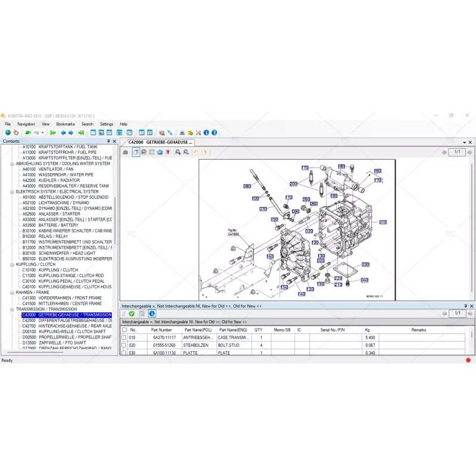This screenshot has width=476, height=476.
Task: Zoom in on the parts diagram
Action: pos(178,152)
